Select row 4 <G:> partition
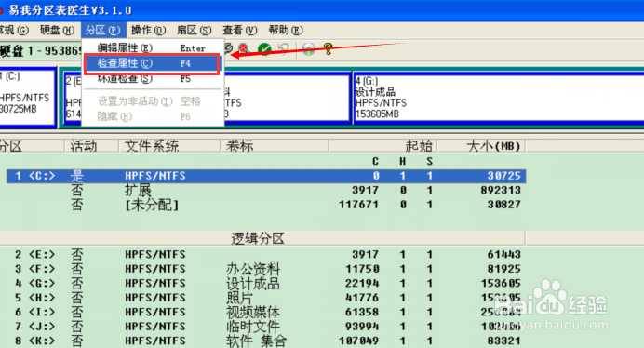This screenshot has height=348, width=644. [x=266, y=284]
